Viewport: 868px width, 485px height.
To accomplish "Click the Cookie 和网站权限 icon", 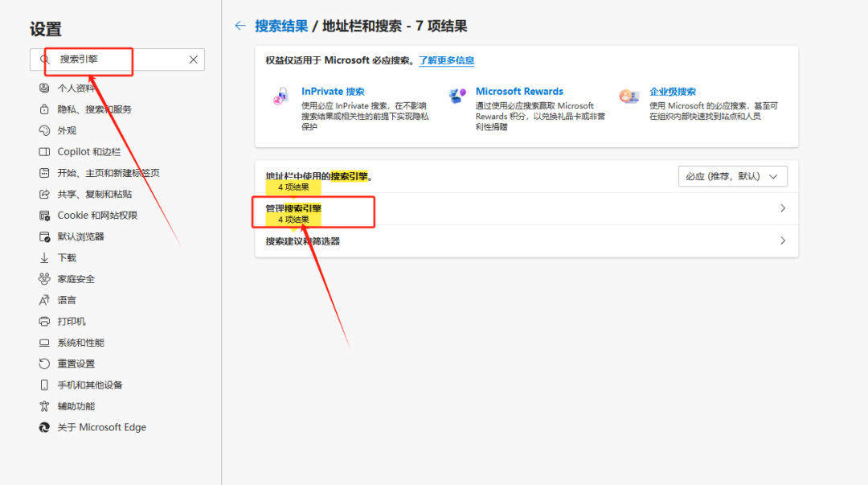I will click(x=44, y=216).
